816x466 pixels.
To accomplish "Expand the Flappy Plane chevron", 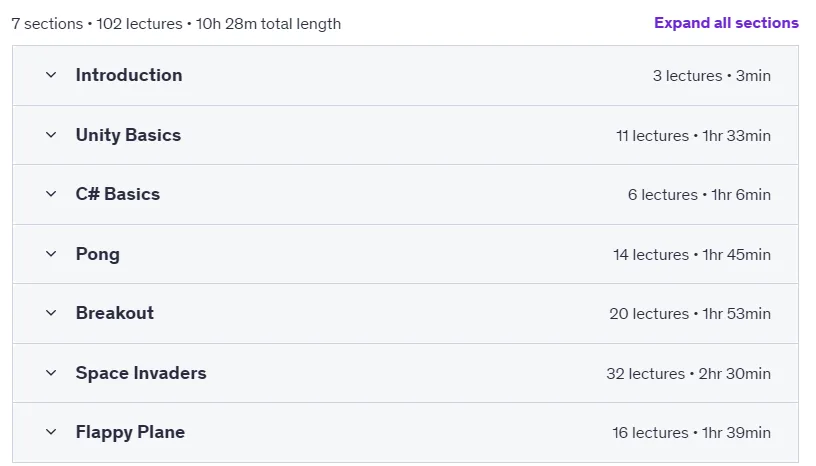I will click(51, 432).
